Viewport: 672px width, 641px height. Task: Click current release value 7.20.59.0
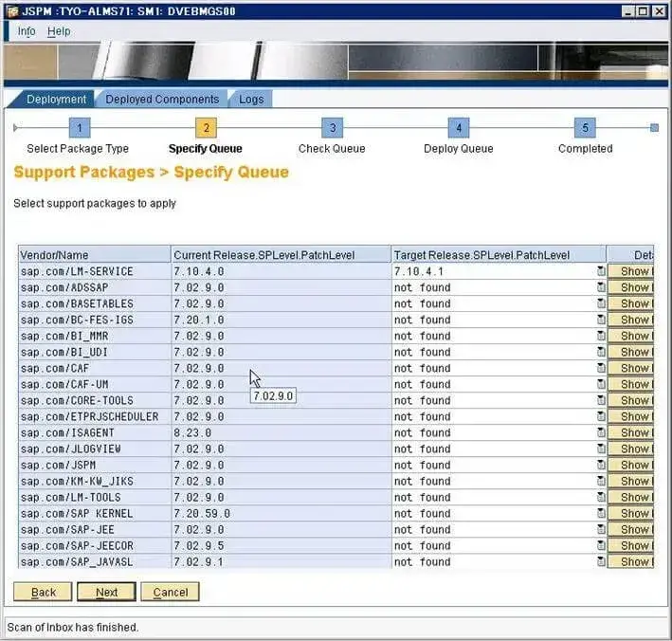pyautogui.click(x=202, y=513)
